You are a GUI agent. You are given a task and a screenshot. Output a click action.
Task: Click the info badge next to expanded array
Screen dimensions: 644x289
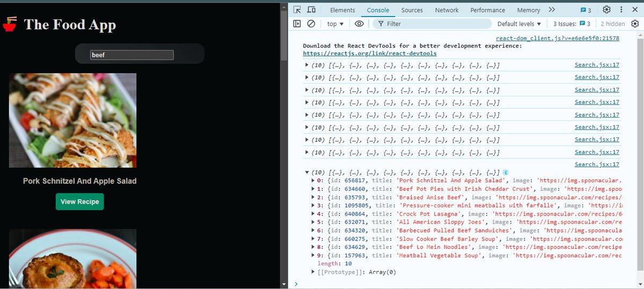coord(506,172)
